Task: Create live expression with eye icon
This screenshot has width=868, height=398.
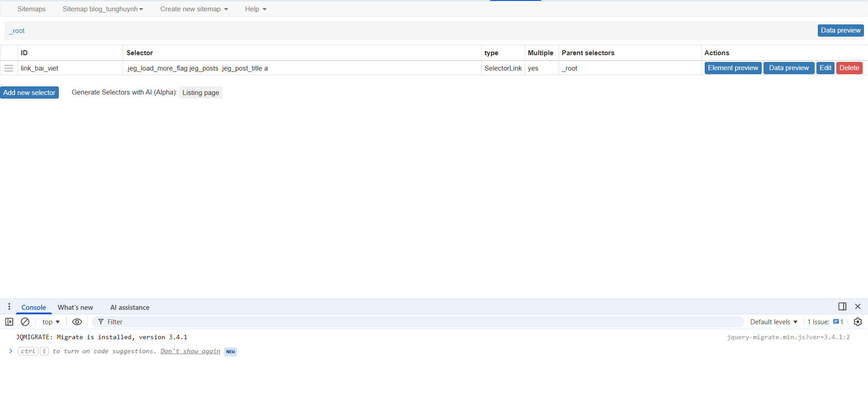Action: pos(77,322)
